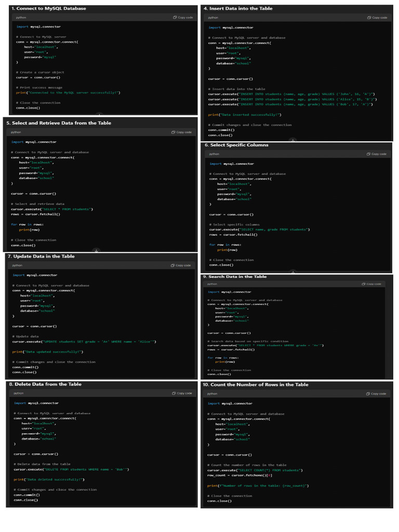Click the UPDATE students SET grade line

click(84, 341)
